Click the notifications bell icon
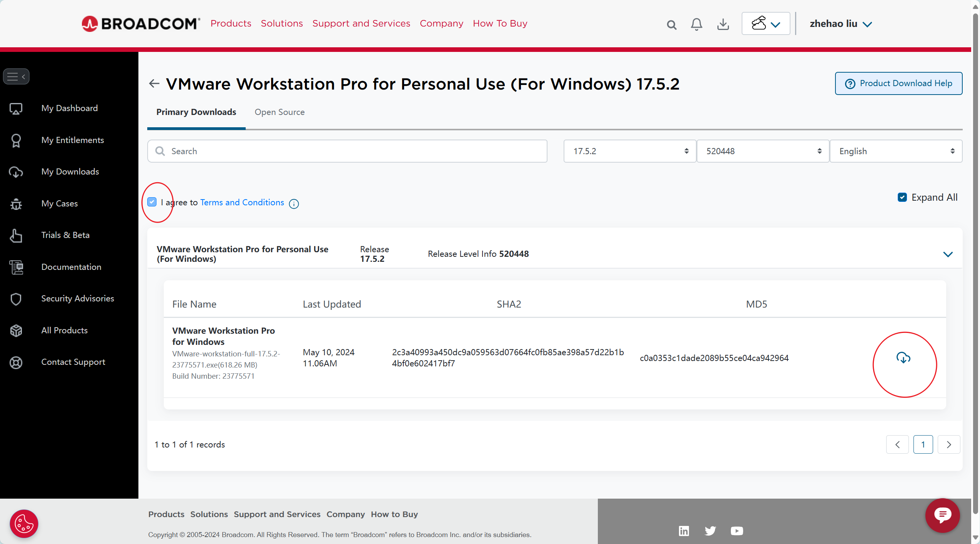Image resolution: width=980 pixels, height=544 pixels. 697,23
